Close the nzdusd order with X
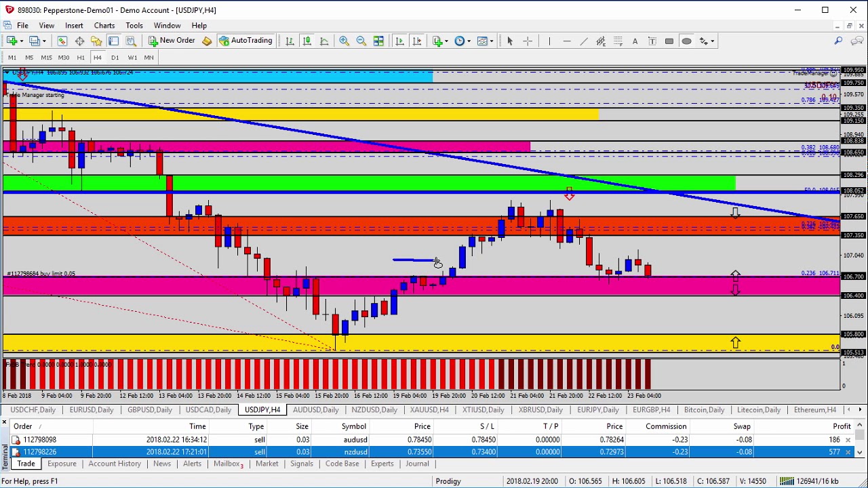The image size is (868, 488). (x=848, y=452)
